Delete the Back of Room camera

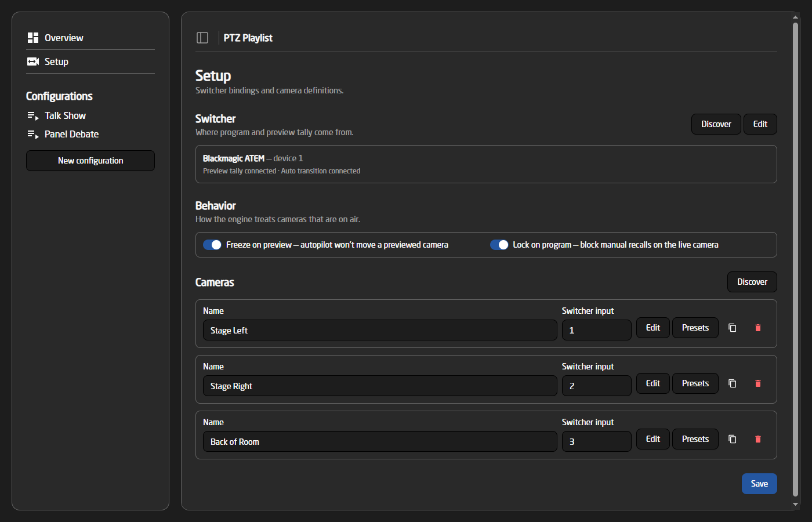(758, 439)
